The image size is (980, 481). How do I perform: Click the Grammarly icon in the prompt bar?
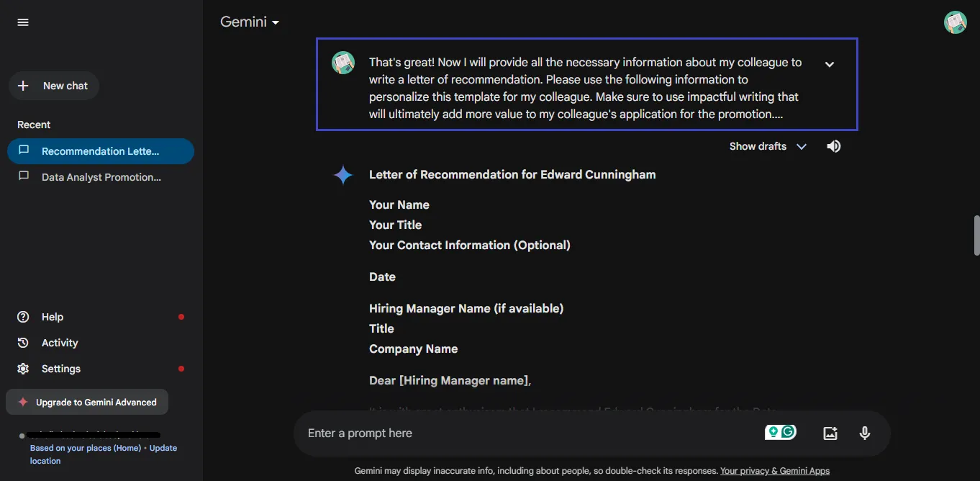point(788,431)
